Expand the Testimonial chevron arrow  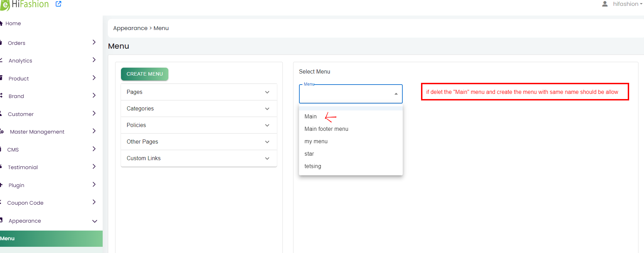point(94,167)
